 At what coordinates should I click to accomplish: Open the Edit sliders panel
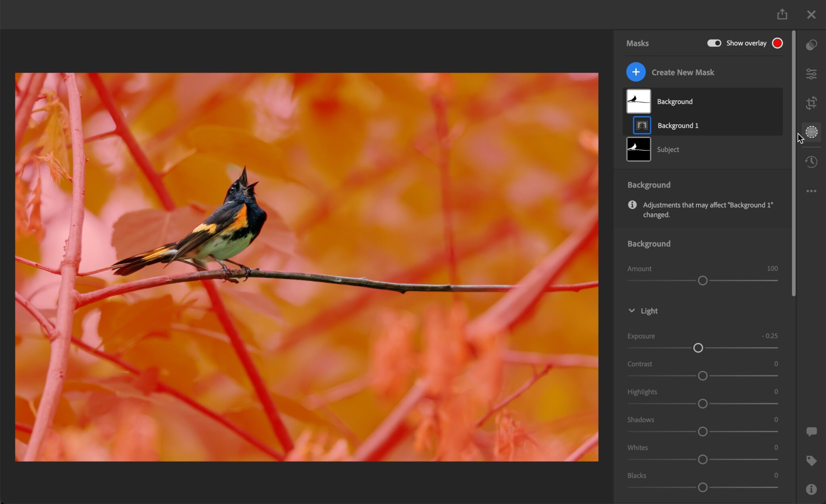811,74
